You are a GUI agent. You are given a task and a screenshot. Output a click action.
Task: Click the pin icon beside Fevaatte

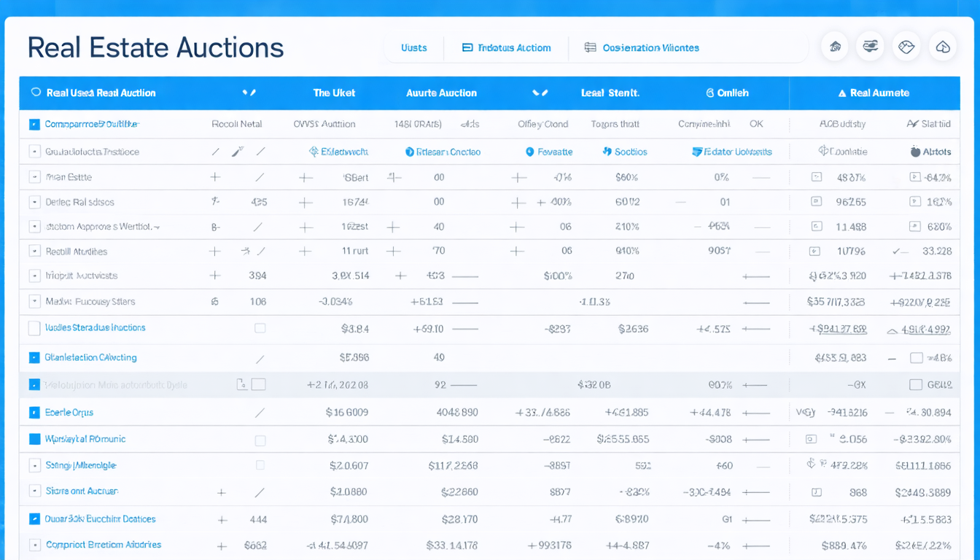(530, 152)
